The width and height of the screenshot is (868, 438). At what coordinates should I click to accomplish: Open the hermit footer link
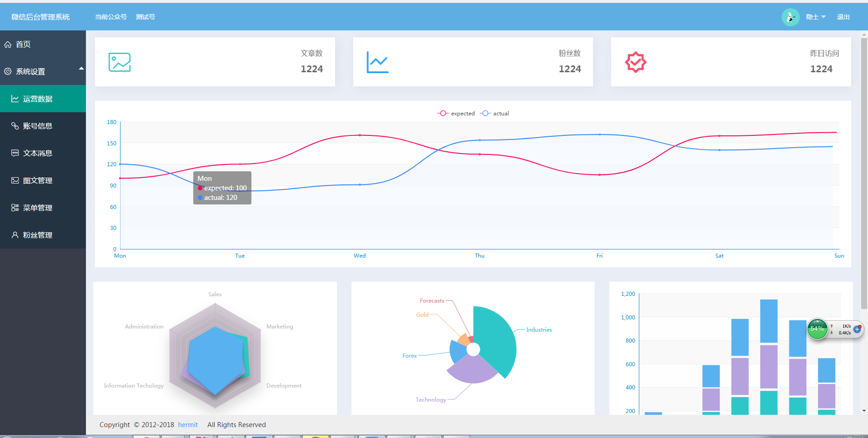tap(188, 425)
